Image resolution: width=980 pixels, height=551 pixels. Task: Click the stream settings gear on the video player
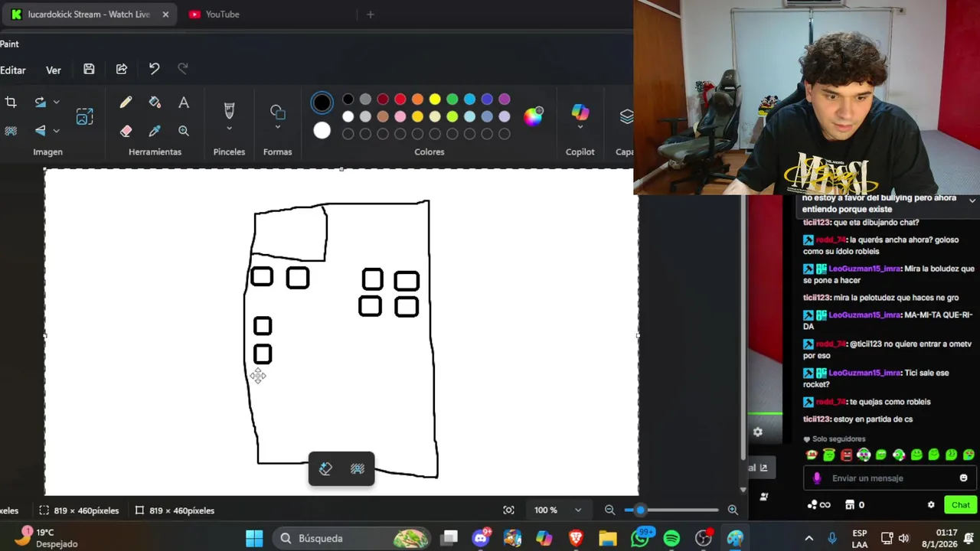[757, 432]
